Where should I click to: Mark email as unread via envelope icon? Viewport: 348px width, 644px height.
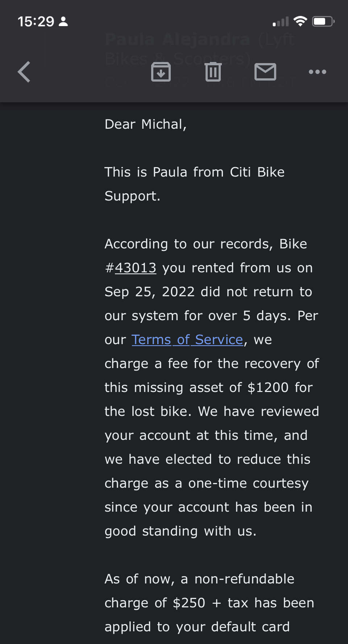[265, 72]
